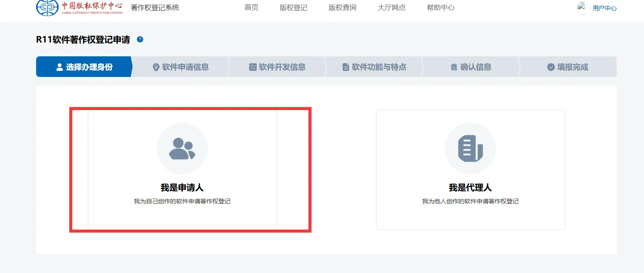Click the people icon on the 我是申请人 card
Viewport: 644px width, 273px height.
click(x=182, y=148)
